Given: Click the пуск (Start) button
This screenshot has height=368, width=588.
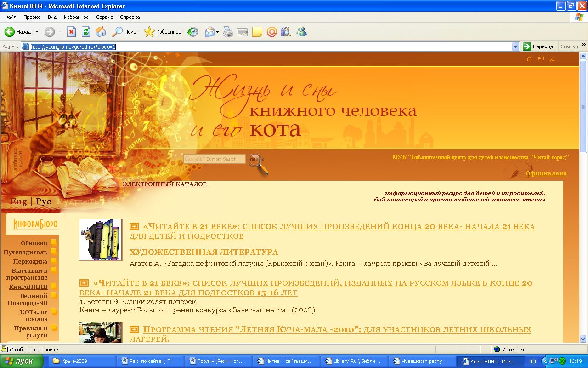Looking at the screenshot, I should tap(22, 361).
